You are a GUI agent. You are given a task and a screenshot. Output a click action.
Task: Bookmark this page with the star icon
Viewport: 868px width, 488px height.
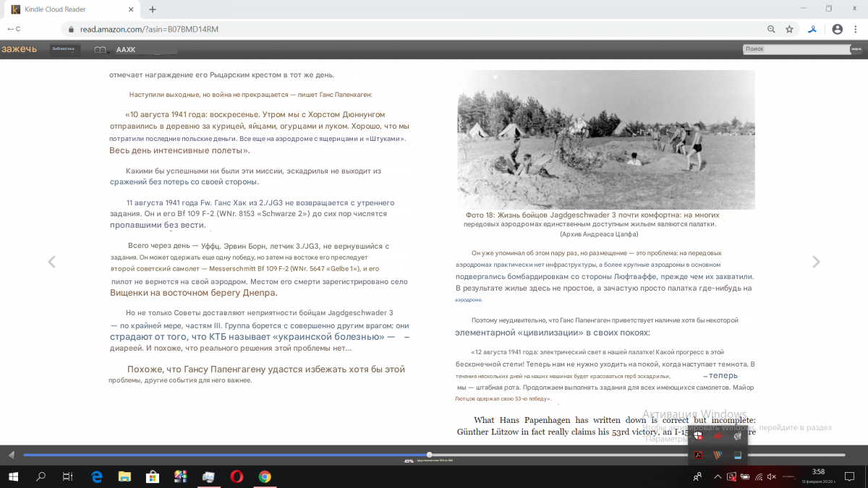pyautogui.click(x=789, y=29)
